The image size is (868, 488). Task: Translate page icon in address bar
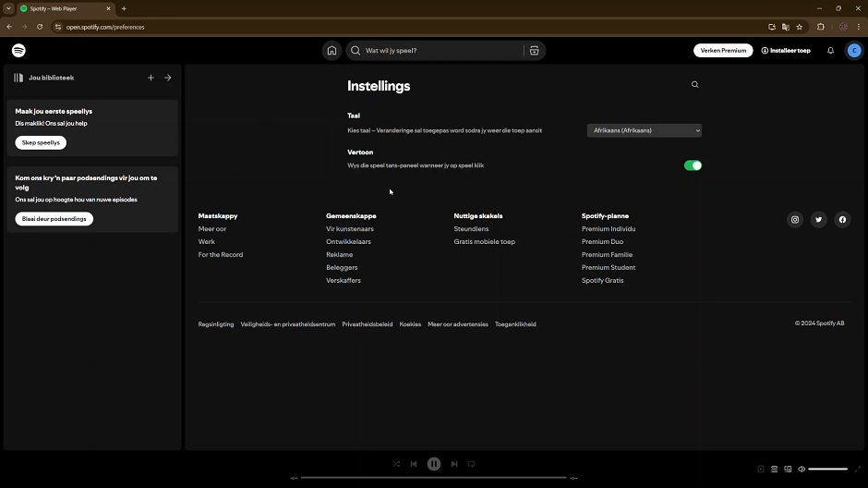[786, 27]
